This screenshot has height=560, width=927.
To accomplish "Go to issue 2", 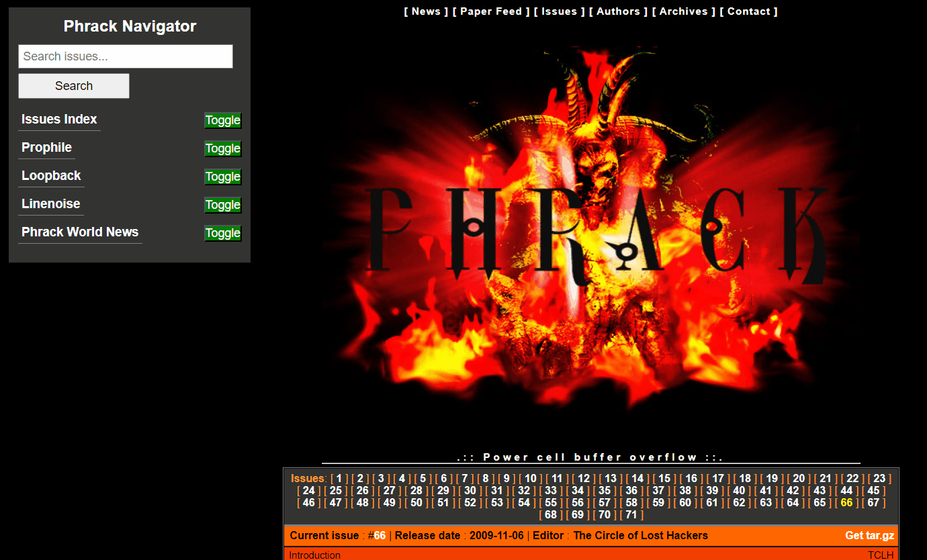I will tap(360, 479).
